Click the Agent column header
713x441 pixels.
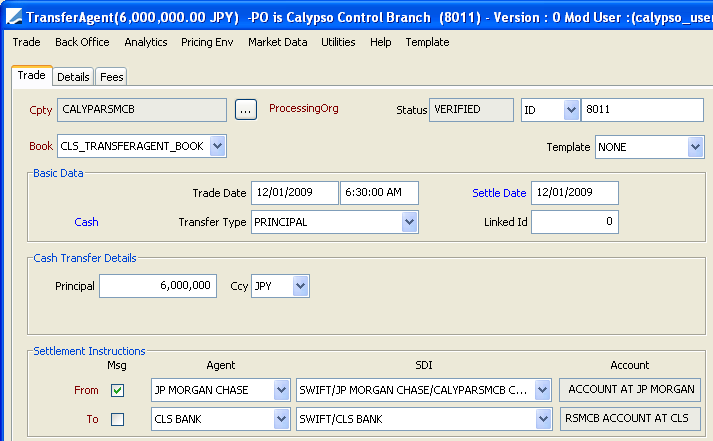click(221, 365)
